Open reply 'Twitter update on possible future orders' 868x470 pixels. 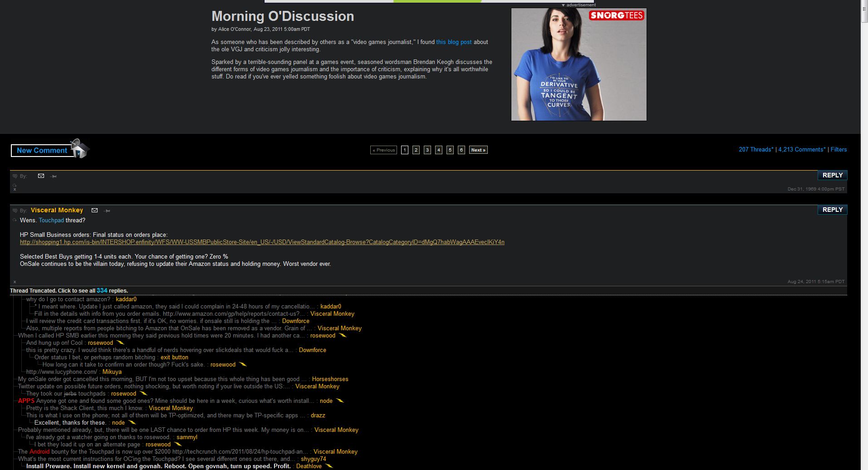coord(154,387)
